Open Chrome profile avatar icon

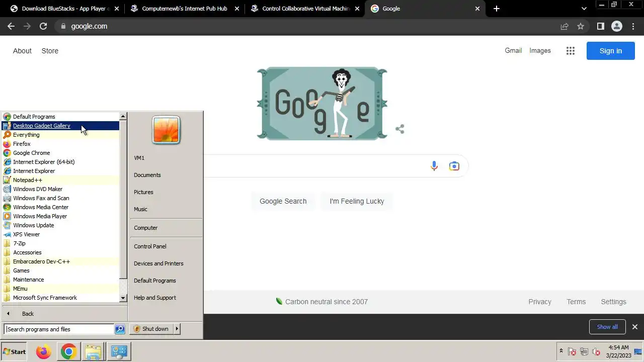617,26
